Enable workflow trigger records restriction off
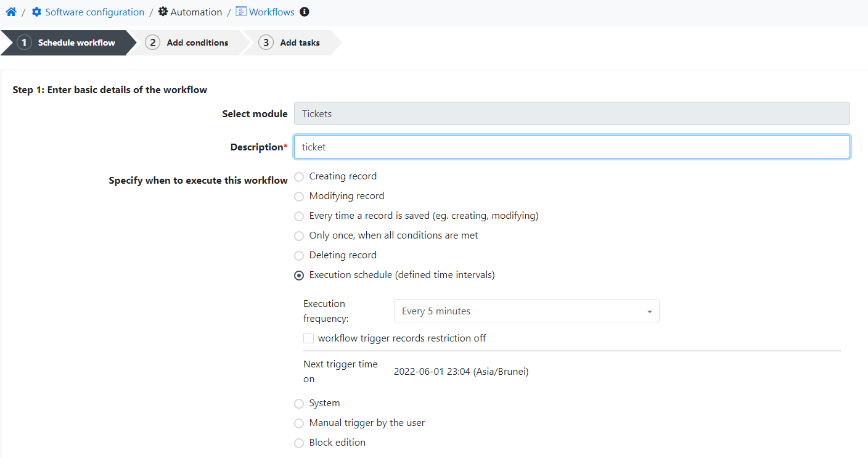The height and width of the screenshot is (458, 868). 308,338
